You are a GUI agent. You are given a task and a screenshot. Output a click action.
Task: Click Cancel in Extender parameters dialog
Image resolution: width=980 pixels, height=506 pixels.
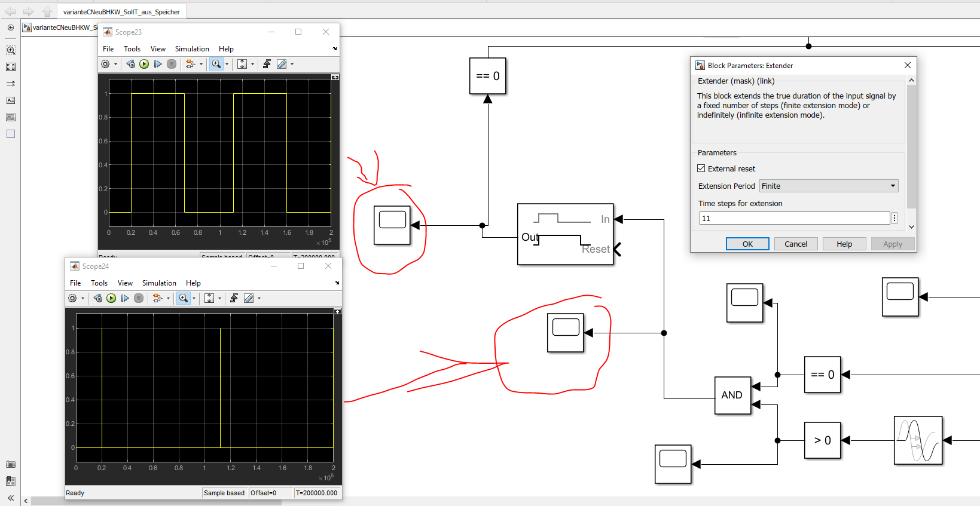point(795,244)
